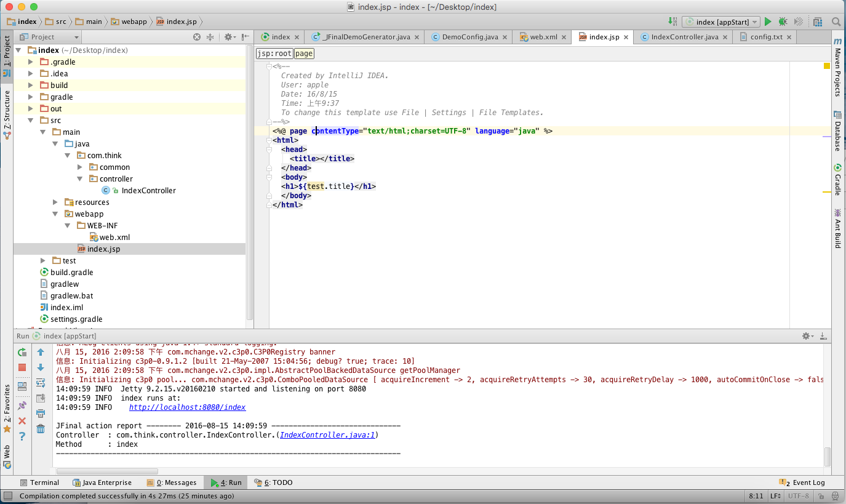Follow the IndexController.java:1 console link
Screen dimensions: 846x504
(327, 435)
